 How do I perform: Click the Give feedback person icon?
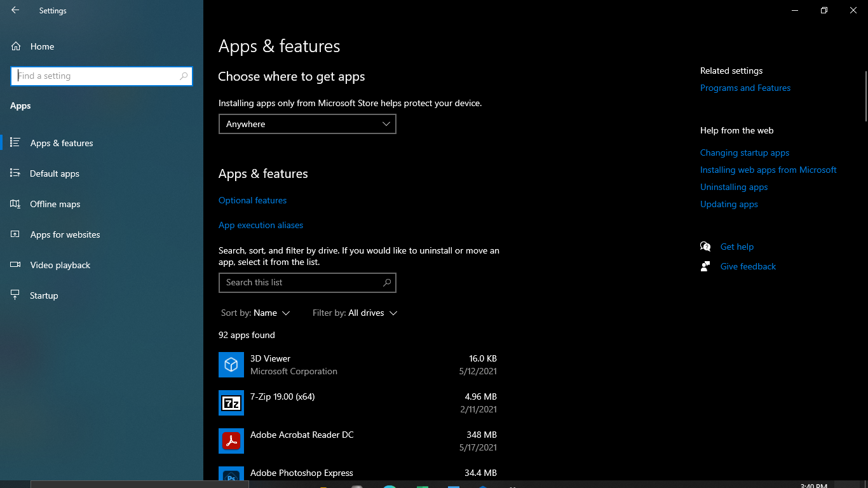point(705,266)
